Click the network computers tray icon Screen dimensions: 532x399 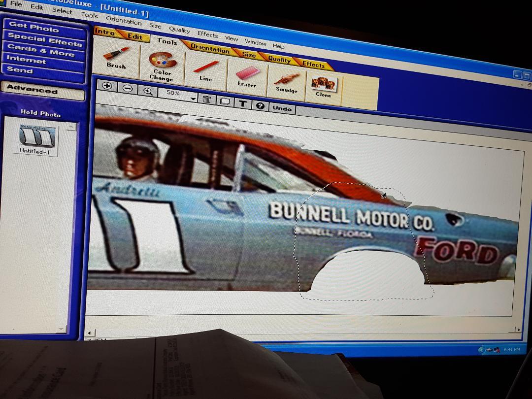(497, 349)
